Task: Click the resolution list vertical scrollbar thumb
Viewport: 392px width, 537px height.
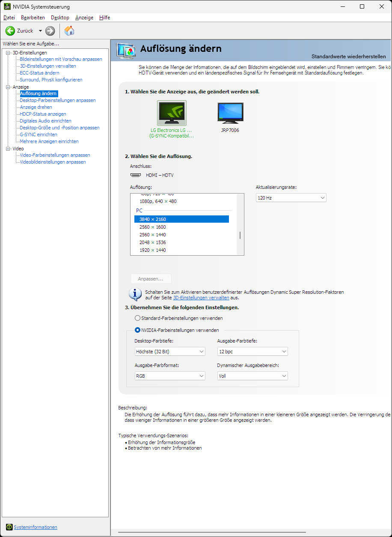Action: (x=240, y=236)
